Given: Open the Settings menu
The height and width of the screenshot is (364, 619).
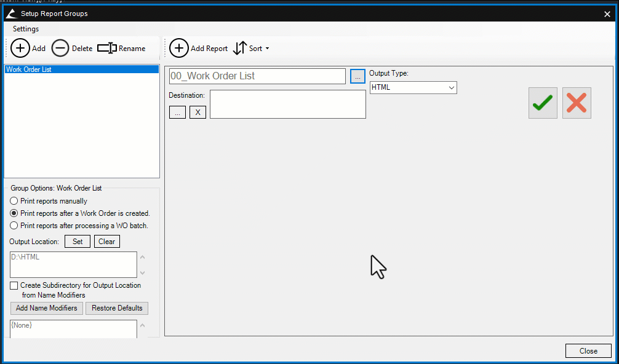Looking at the screenshot, I should 26,29.
